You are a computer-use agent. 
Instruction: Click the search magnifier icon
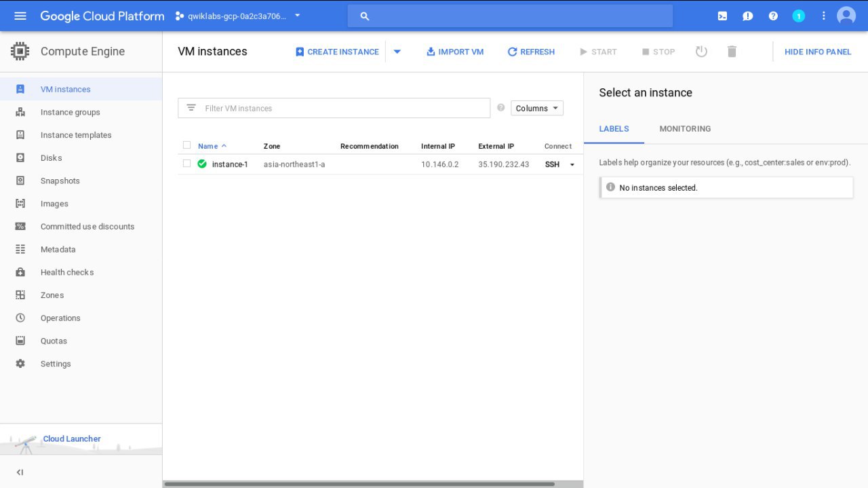coord(365,16)
